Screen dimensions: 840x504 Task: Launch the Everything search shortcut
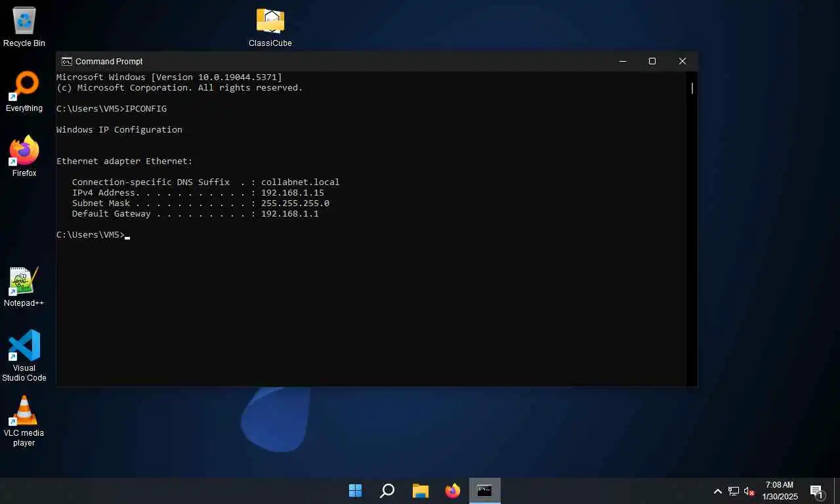(x=24, y=92)
